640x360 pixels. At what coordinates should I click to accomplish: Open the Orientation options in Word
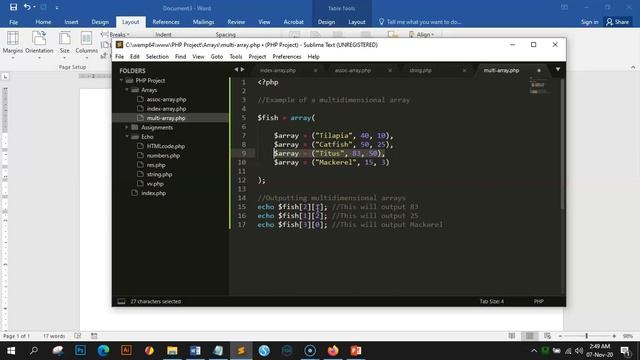point(39,45)
